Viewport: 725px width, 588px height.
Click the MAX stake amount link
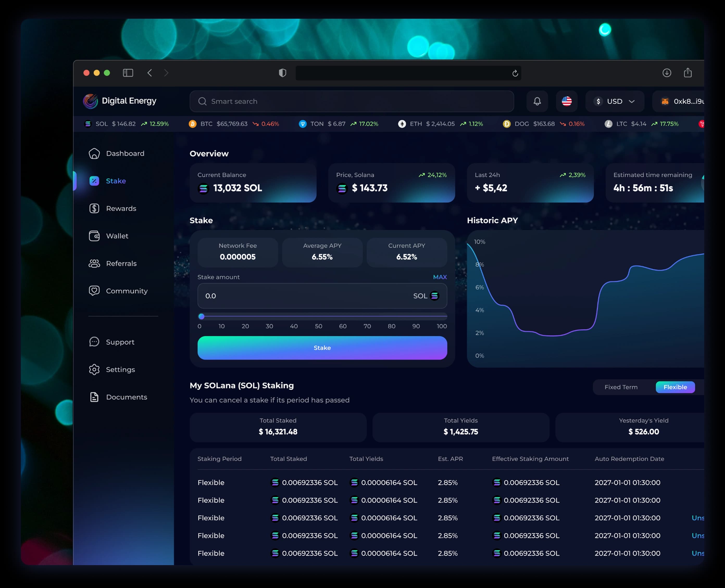coord(440,277)
